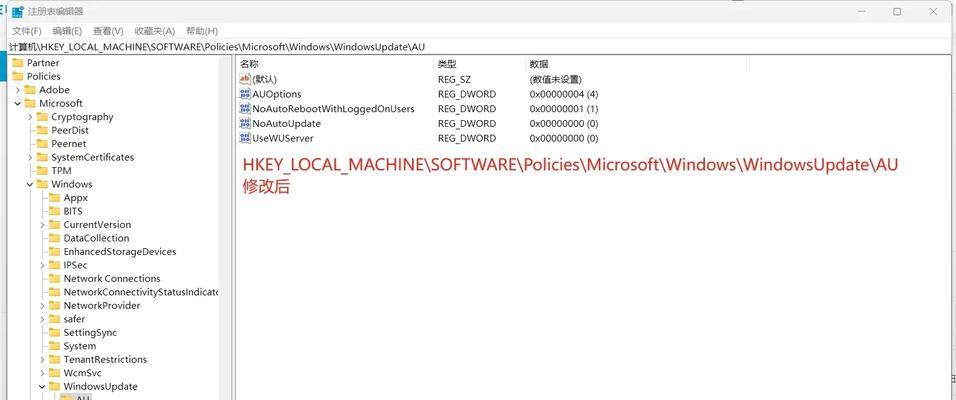This screenshot has width=956, height=400.
Task: Expand the TenantRestrictions key
Action: (x=42, y=359)
